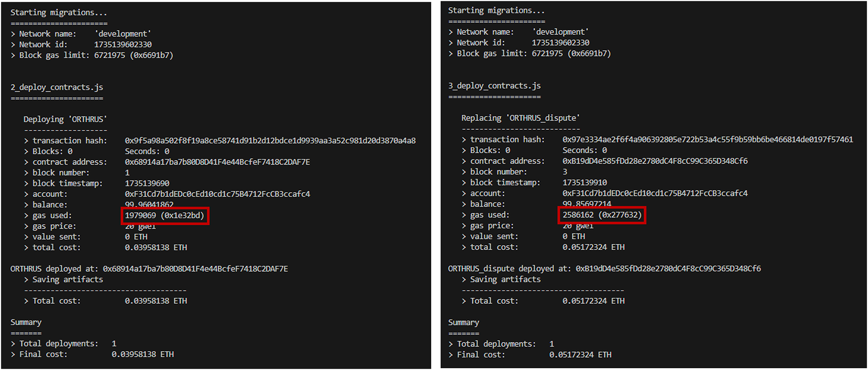Click the Deploying 'ORTHRUS' line
The height and width of the screenshot is (370, 868).
pyautogui.click(x=65, y=119)
